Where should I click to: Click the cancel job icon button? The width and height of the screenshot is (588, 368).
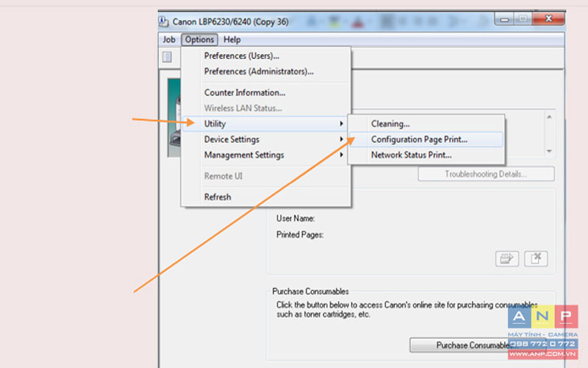coord(536,259)
